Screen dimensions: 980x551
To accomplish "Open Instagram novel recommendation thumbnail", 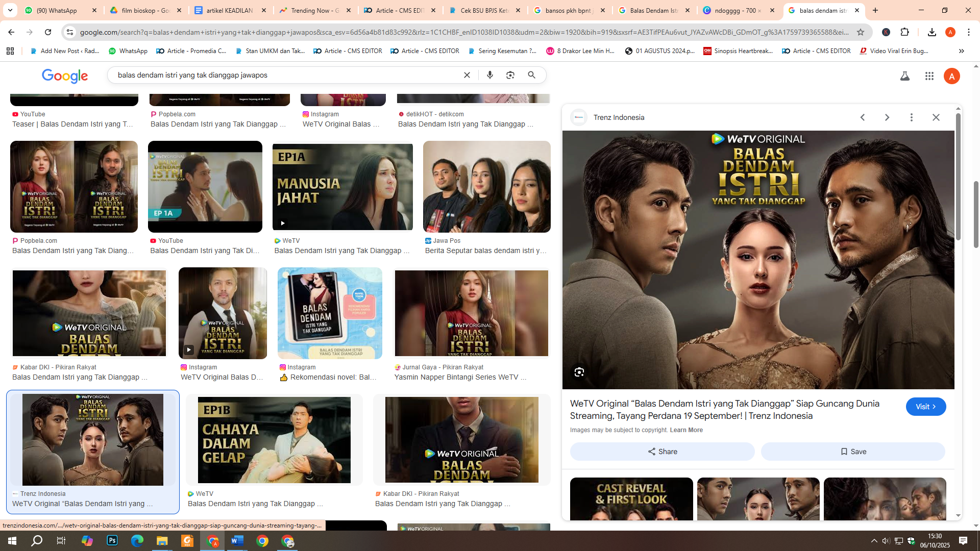I will coord(330,313).
